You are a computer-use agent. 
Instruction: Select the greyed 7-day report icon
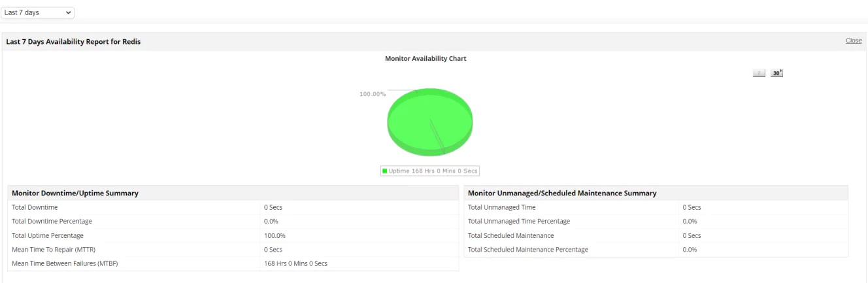coord(759,73)
